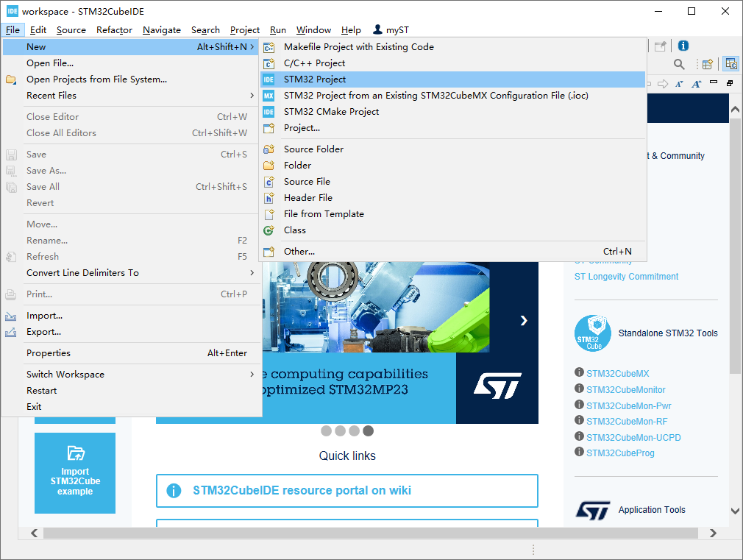Screen dimensions: 743x560
Task: Click Import STM32Cube example tile
Action: coord(75,472)
